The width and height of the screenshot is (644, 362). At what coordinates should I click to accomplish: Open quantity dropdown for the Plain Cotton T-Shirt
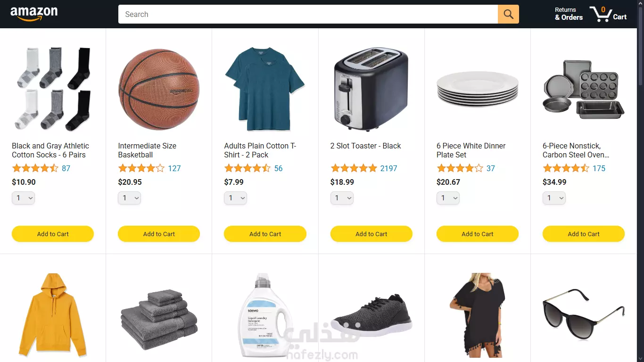(x=235, y=198)
